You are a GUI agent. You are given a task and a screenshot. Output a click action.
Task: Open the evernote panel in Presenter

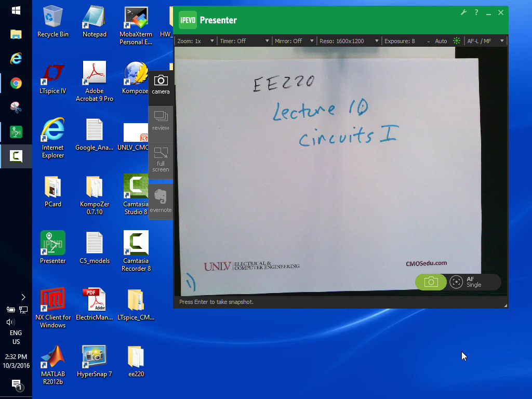(x=161, y=201)
